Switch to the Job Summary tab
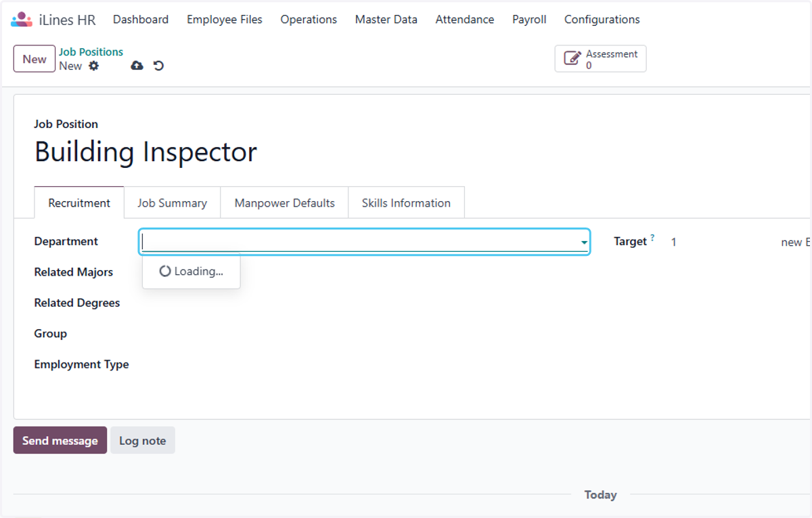 (x=173, y=202)
